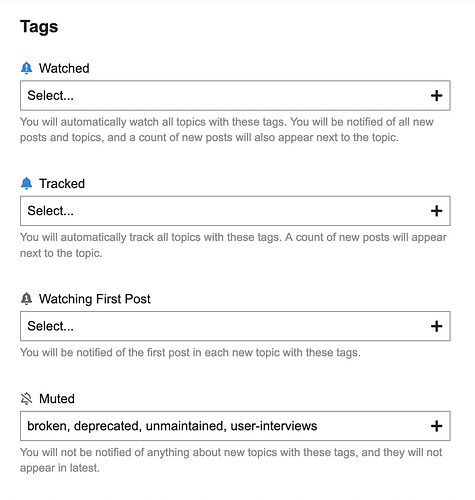Click the Tracked bell icon
Image resolution: width=475 pixels, height=500 pixels.
coord(26,183)
